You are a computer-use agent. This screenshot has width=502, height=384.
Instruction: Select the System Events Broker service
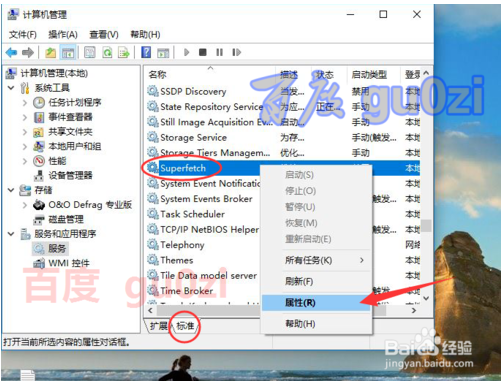[206, 199]
